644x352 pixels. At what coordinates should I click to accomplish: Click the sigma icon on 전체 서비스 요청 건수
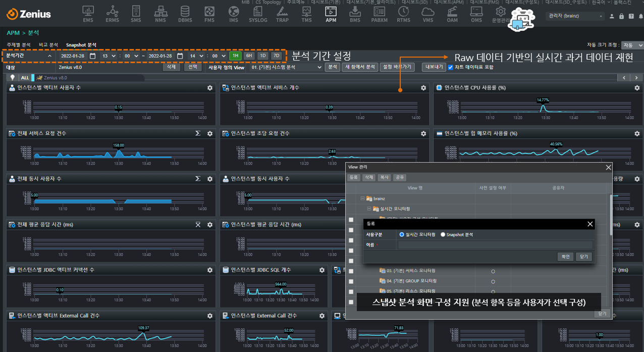coord(198,133)
